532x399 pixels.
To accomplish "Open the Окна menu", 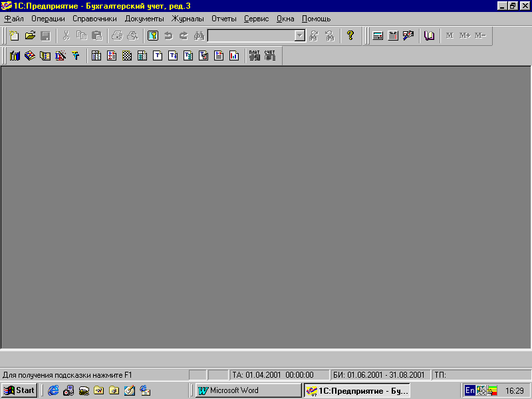I will click(x=285, y=19).
